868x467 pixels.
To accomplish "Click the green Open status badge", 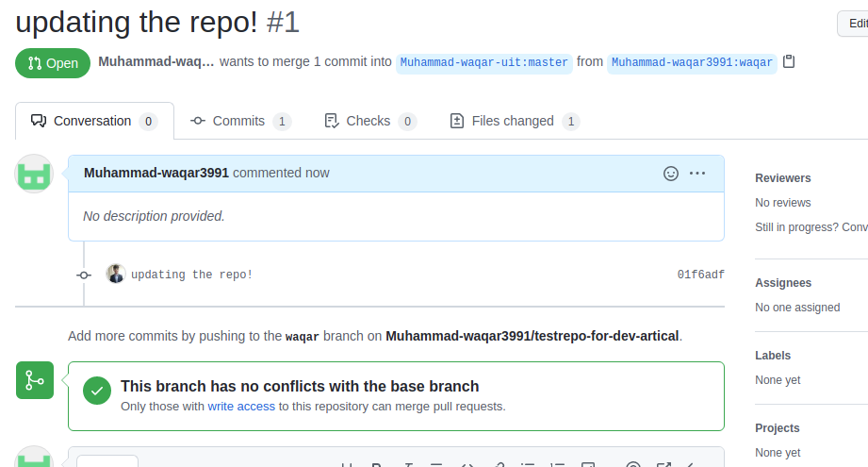I will click(x=53, y=63).
